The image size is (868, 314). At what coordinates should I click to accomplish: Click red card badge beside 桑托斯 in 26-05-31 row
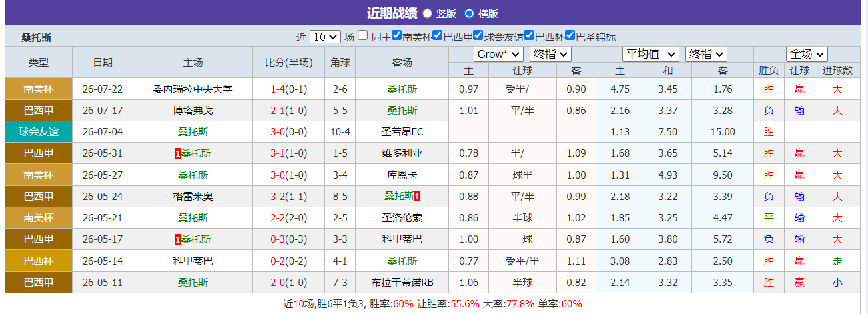click(178, 153)
